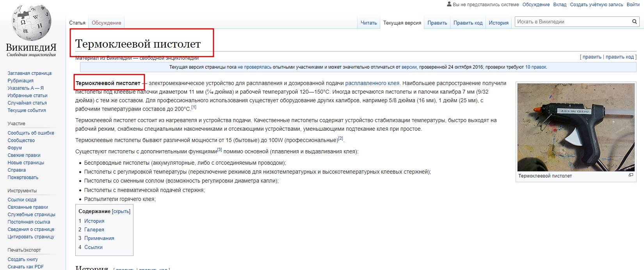
Task: Click the 'Войти' login link
Action: coord(633,5)
